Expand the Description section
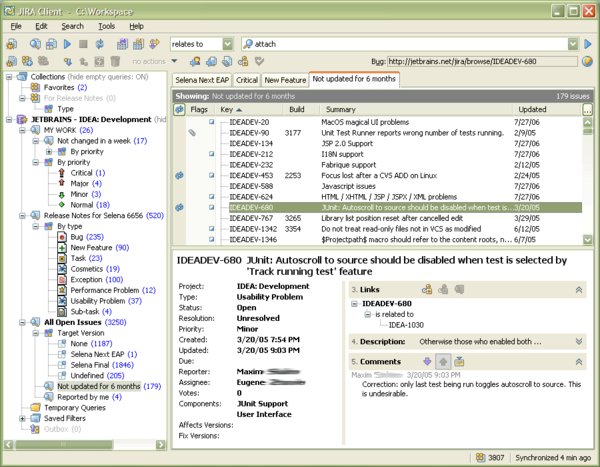Image resolution: width=600 pixels, height=467 pixels. click(x=578, y=340)
